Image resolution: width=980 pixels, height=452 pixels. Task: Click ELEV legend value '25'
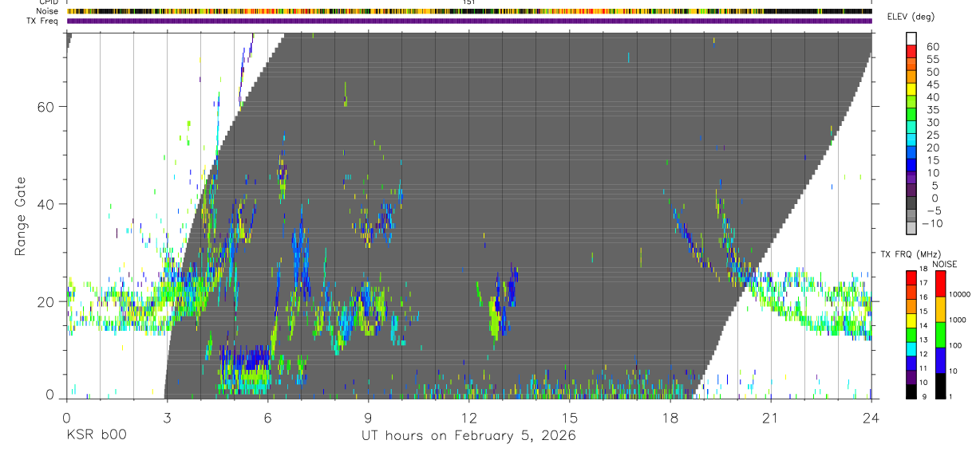[932, 136]
